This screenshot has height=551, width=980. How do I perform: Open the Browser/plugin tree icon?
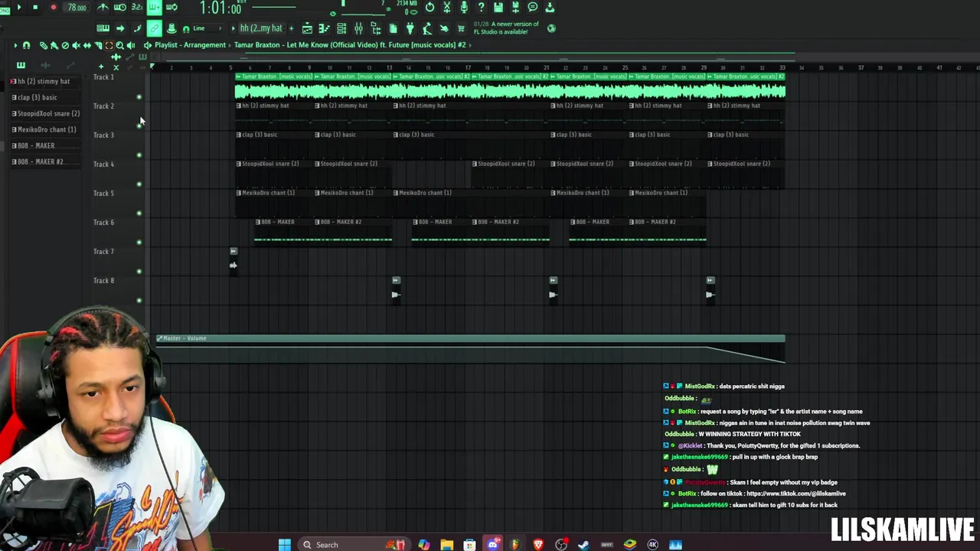pos(376,29)
